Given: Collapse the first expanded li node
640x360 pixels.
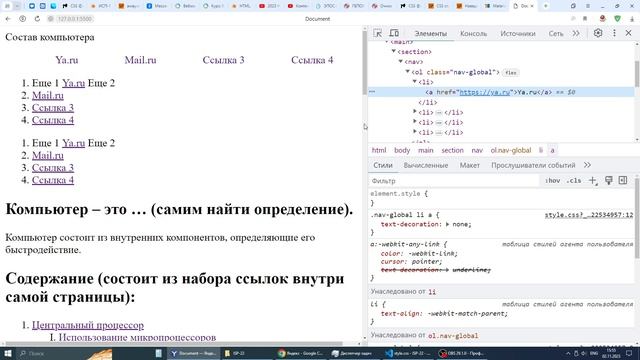Looking at the screenshot, I should 414,82.
